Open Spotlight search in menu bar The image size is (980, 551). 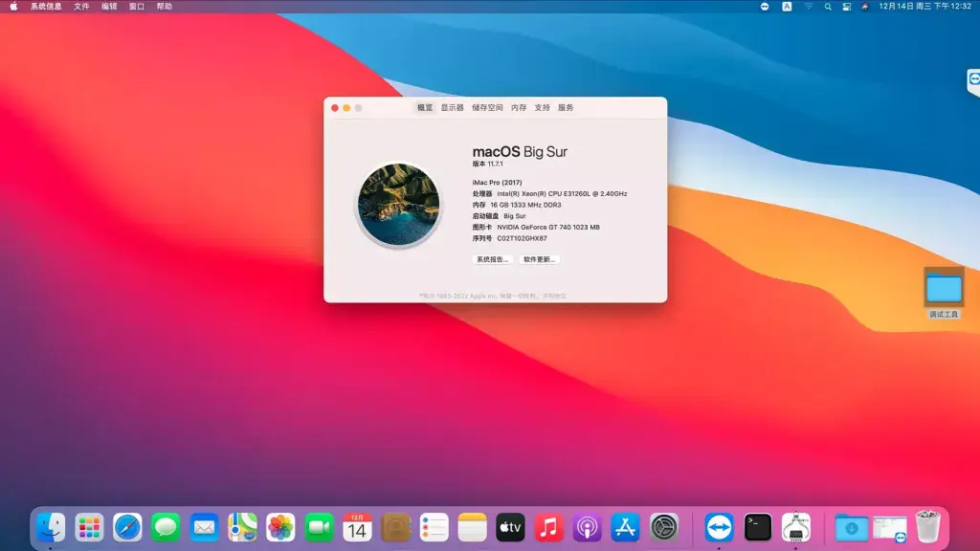828,7
